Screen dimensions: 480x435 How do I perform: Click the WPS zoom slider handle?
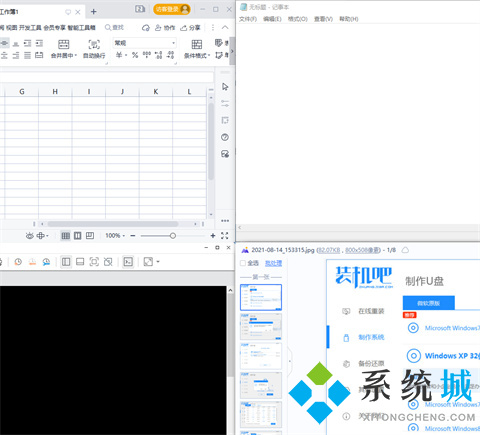point(173,236)
